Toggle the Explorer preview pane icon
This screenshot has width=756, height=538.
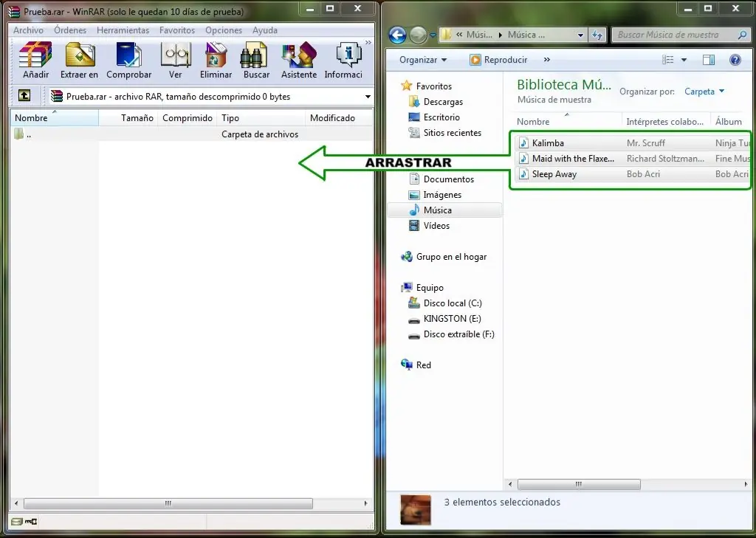pos(709,60)
